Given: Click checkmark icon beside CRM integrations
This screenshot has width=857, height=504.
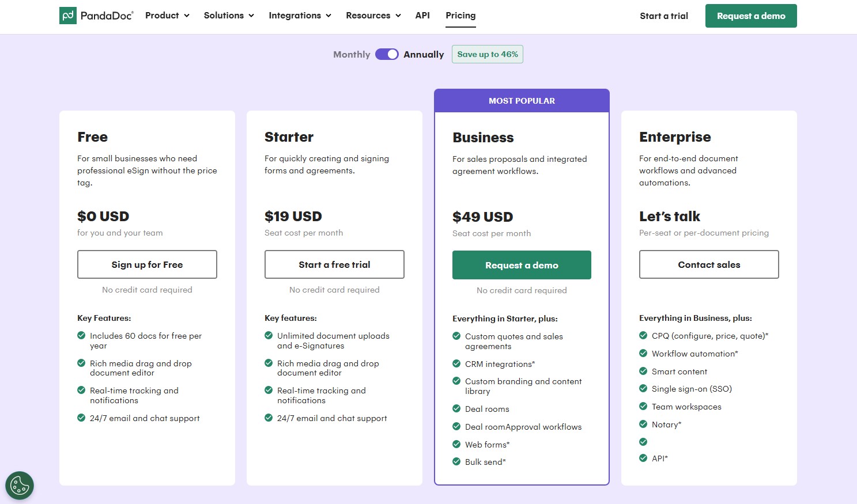Looking at the screenshot, I should (456, 363).
